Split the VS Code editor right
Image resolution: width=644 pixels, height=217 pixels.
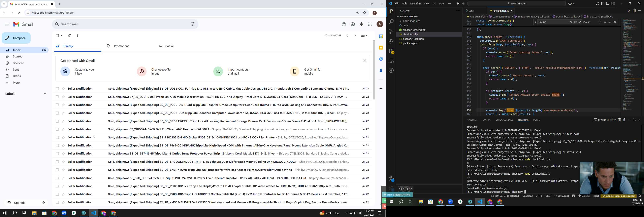click(634, 11)
